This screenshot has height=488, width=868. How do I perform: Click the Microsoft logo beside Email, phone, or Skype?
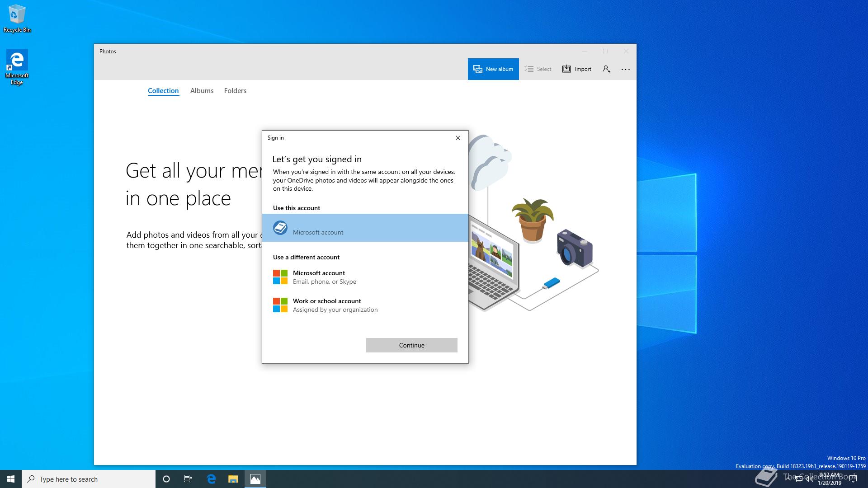(x=280, y=277)
